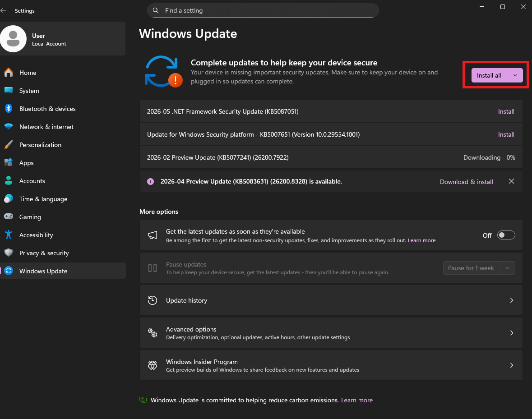
Task: Click the Downloading - 0% status text
Action: (489, 158)
